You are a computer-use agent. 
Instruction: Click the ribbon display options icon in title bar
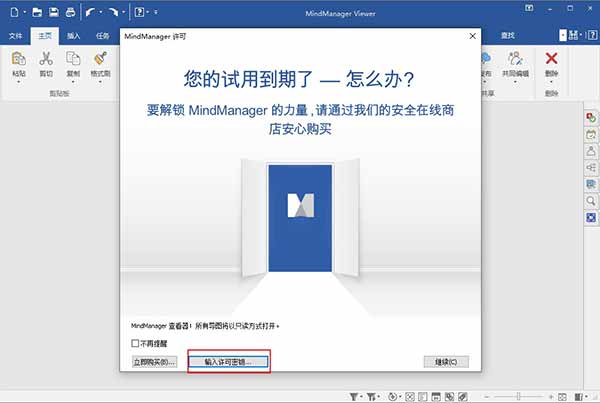(x=529, y=8)
